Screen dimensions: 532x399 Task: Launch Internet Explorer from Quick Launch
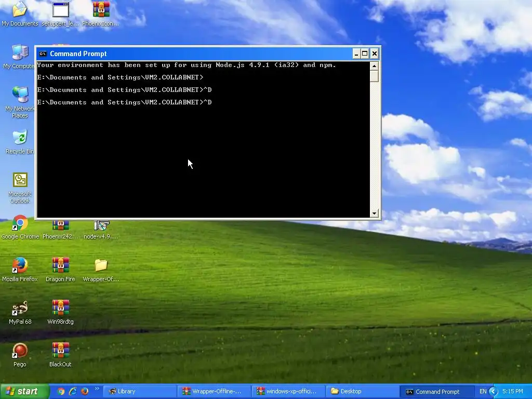tap(73, 391)
